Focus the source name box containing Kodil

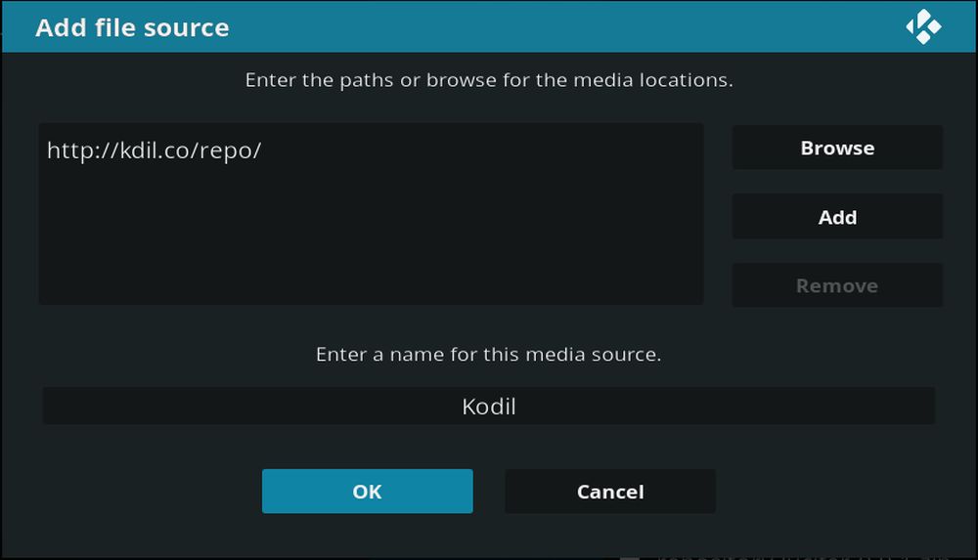pyautogui.click(x=488, y=406)
